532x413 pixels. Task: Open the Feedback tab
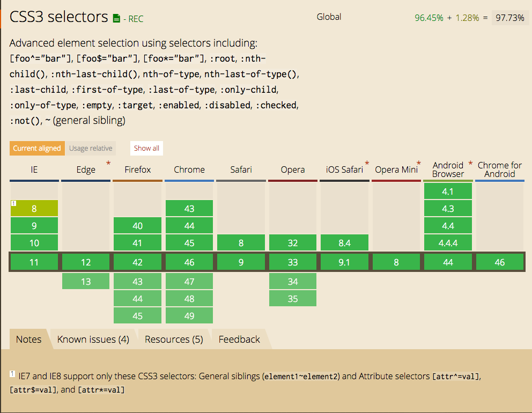click(239, 339)
